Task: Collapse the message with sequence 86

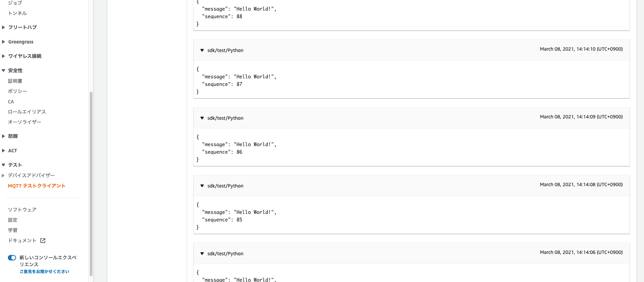Action: [202, 118]
